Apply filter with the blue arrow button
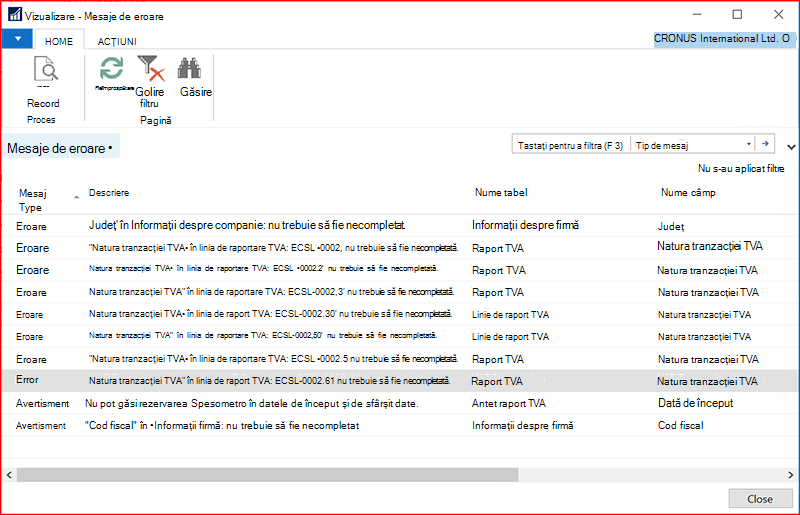Screen dimensions: 800x515 coord(765,144)
